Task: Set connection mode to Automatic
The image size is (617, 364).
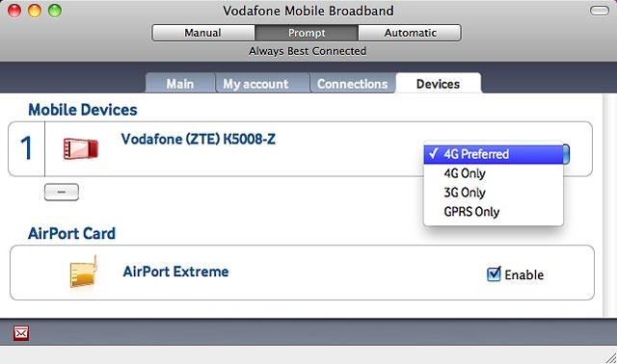Action: pyautogui.click(x=410, y=33)
